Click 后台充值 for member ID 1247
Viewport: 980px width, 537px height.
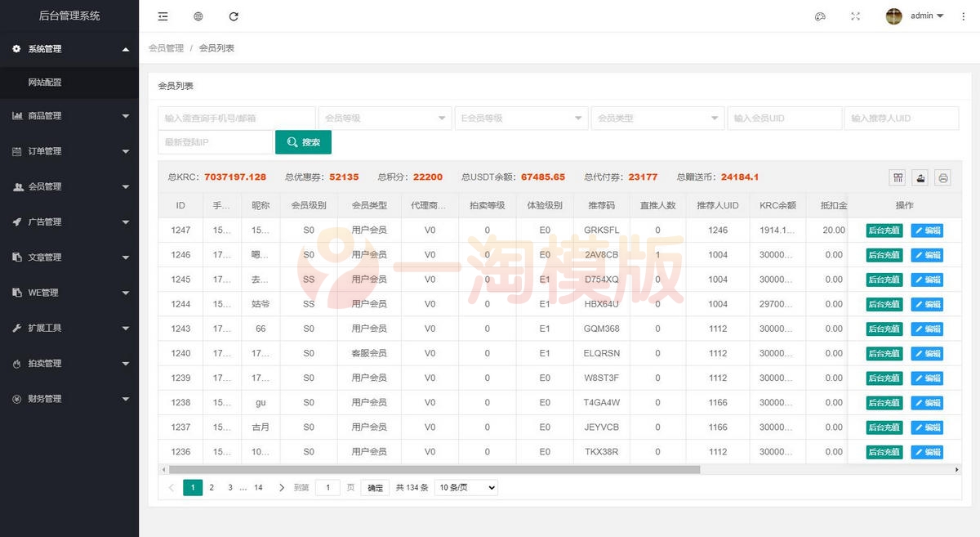click(884, 230)
